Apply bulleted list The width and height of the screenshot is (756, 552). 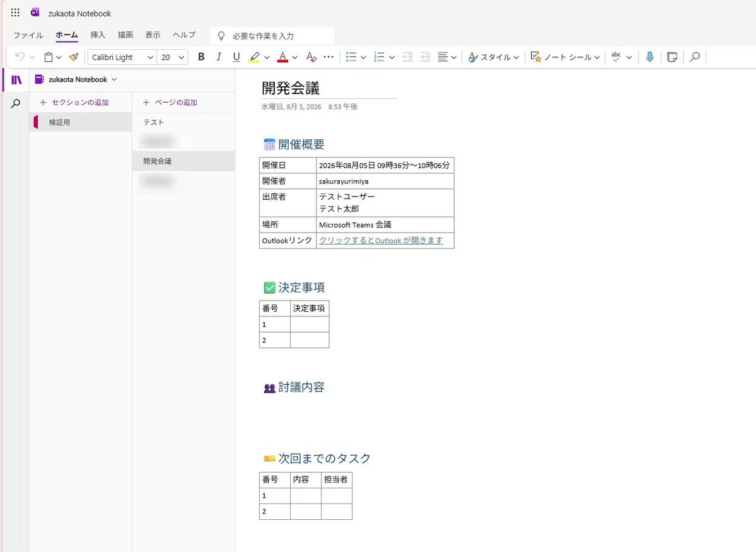click(x=351, y=57)
